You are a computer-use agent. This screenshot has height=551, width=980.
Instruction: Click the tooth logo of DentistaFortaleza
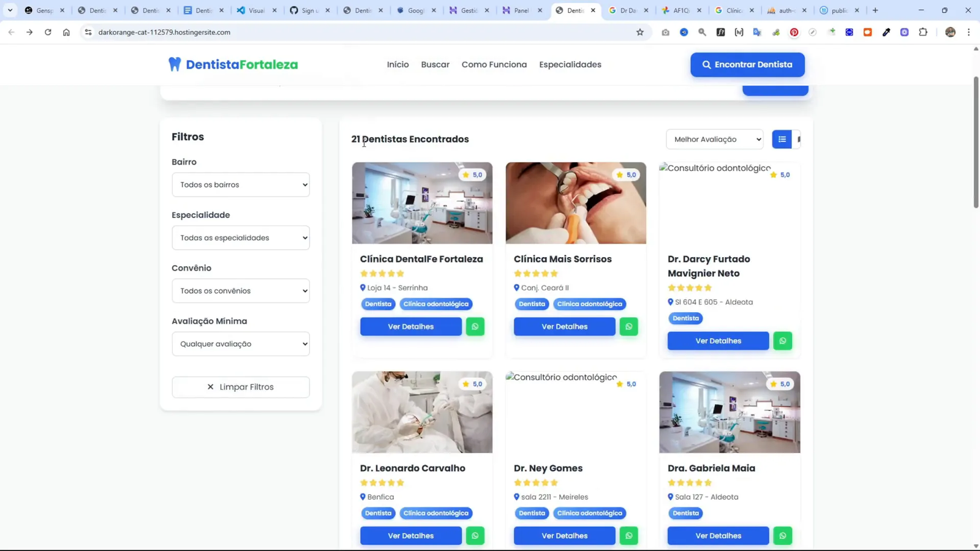pos(174,64)
